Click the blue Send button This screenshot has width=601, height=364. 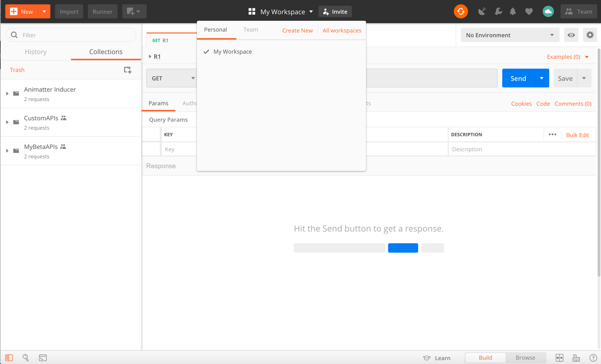coord(518,78)
